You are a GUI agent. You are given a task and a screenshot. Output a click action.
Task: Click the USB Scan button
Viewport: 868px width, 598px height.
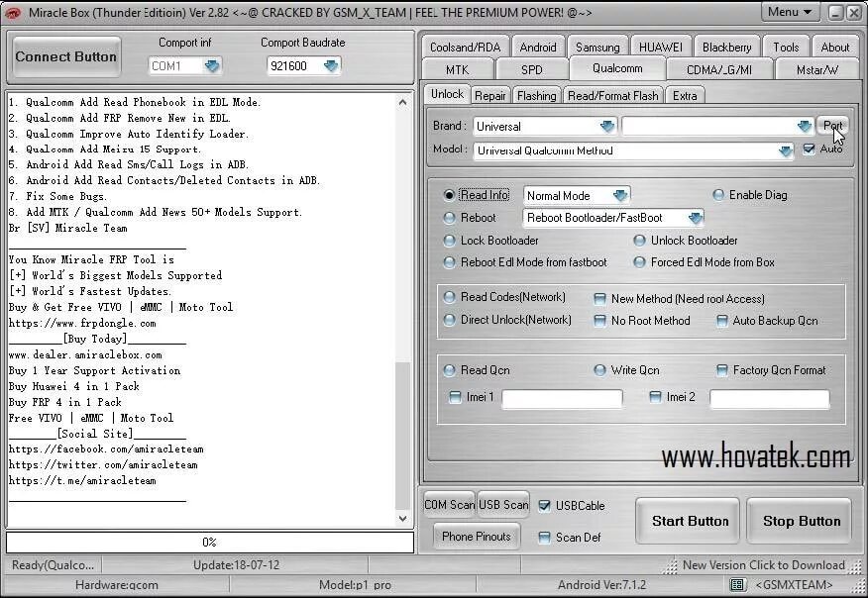pos(503,505)
